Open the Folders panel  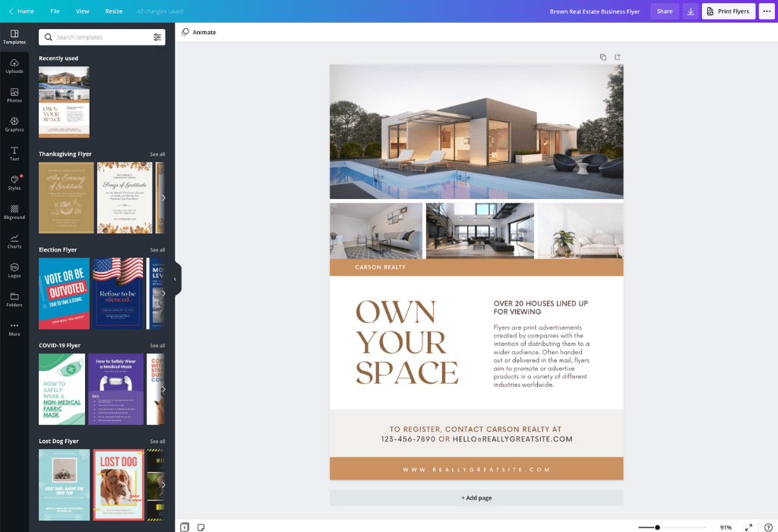click(14, 299)
